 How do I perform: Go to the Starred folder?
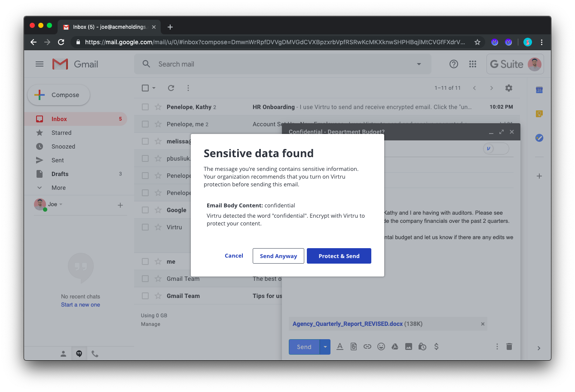pyautogui.click(x=61, y=133)
